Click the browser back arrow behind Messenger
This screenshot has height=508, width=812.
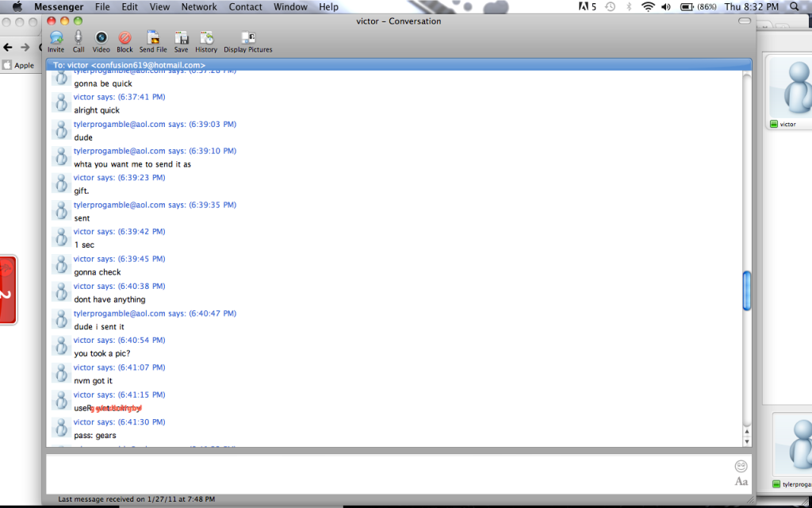[x=7, y=47]
